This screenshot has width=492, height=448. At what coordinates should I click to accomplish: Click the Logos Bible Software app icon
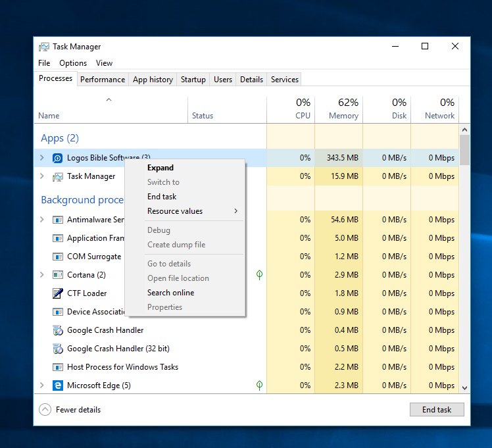[57, 158]
